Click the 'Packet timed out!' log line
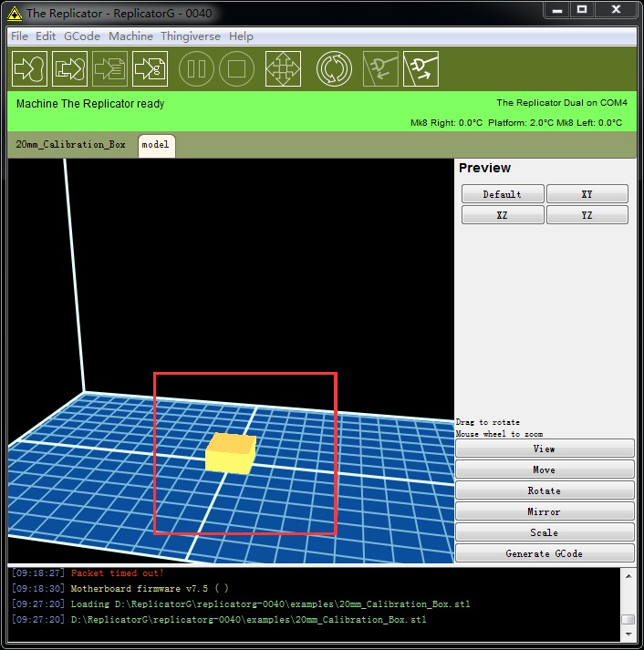The image size is (644, 650). pos(118,573)
